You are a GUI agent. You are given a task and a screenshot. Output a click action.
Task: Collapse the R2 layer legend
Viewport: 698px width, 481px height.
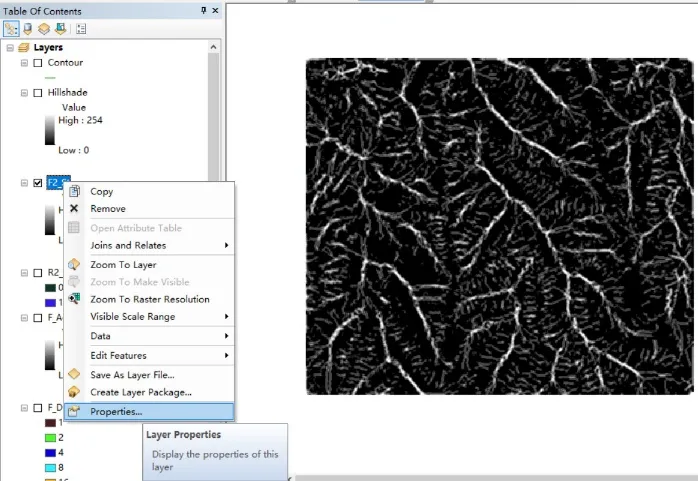(x=24, y=273)
